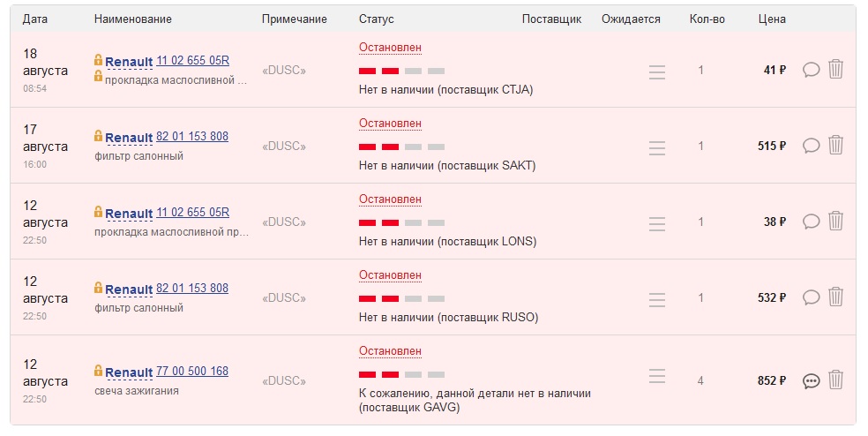Sort by Статус column header

[377, 19]
